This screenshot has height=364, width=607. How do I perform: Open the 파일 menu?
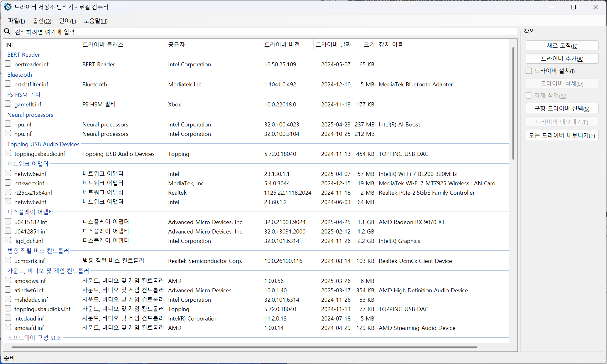[x=16, y=21]
